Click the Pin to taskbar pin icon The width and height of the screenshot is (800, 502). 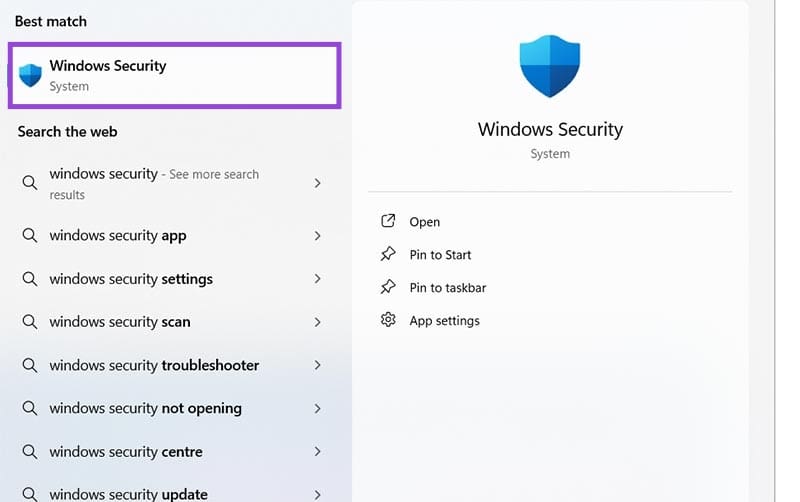(x=388, y=288)
